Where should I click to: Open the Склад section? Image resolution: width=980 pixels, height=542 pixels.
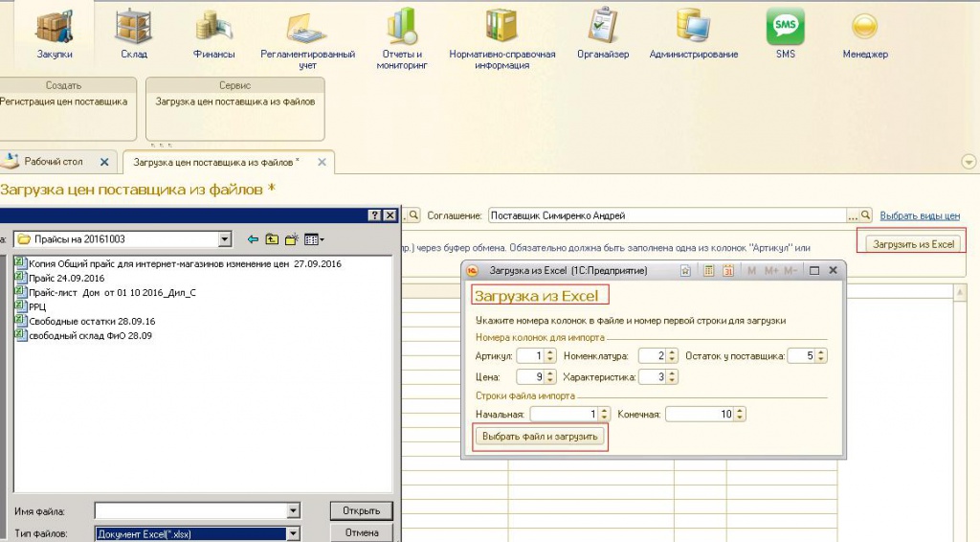(x=134, y=34)
